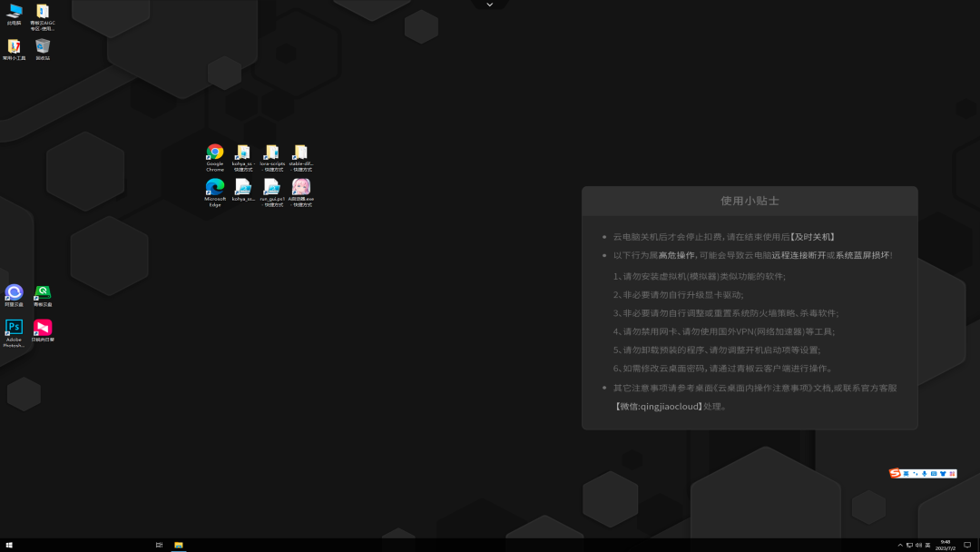This screenshot has width=980, height=552.
Task: Click the 高危操作 bold text
Action: coord(676,255)
